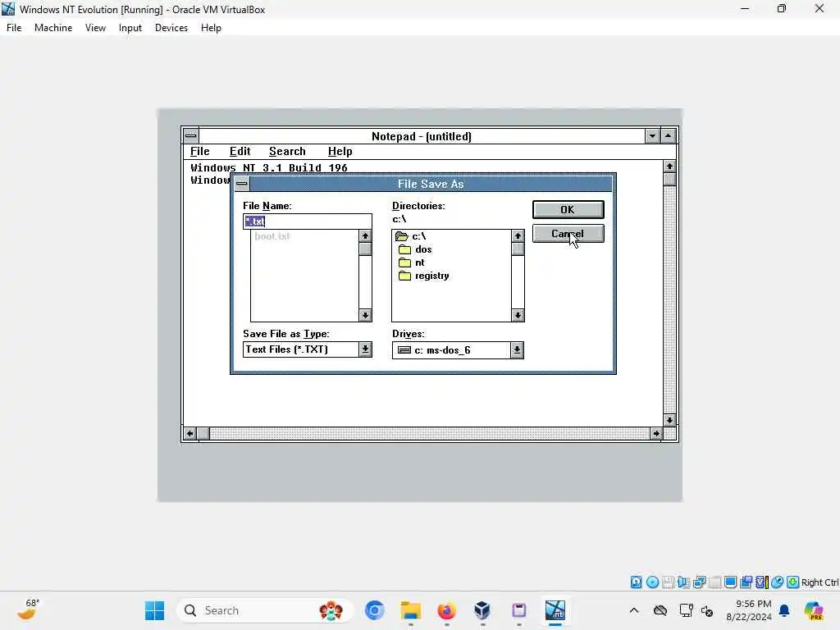Open Notepad's Search menu
This screenshot has width=840, height=630.
click(287, 152)
